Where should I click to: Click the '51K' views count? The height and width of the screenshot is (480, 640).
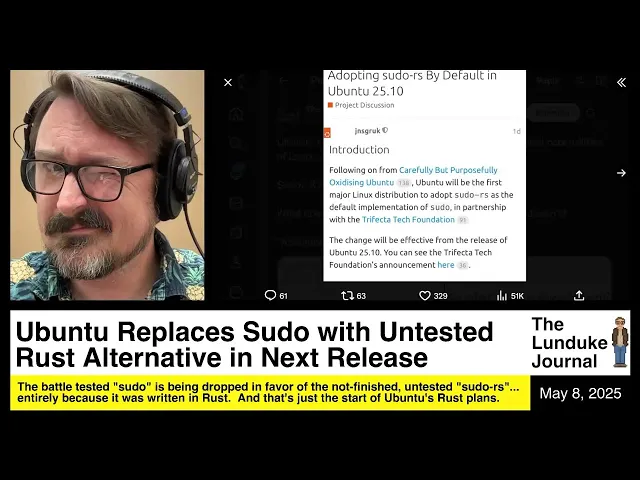[x=517, y=296]
